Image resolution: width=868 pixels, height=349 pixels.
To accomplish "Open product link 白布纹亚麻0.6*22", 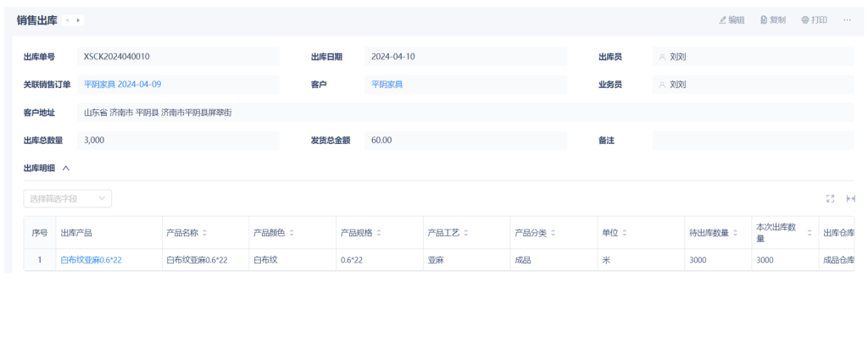I will (x=91, y=260).
